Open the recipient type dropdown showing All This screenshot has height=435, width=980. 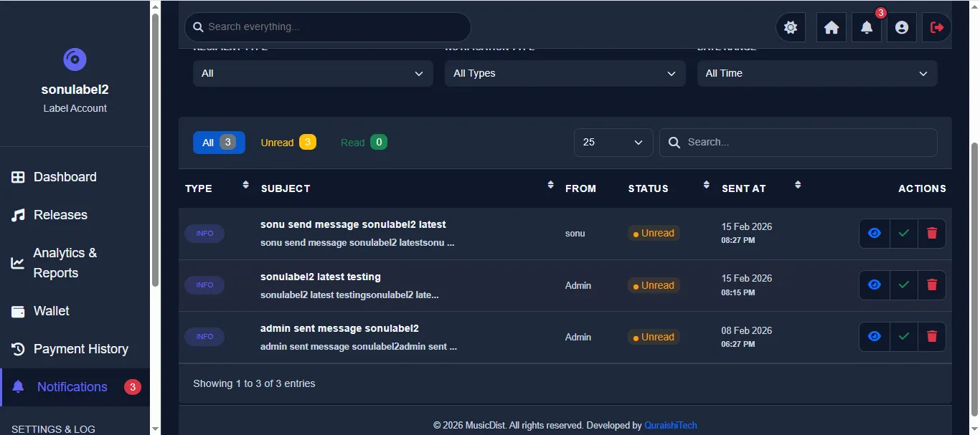(313, 73)
